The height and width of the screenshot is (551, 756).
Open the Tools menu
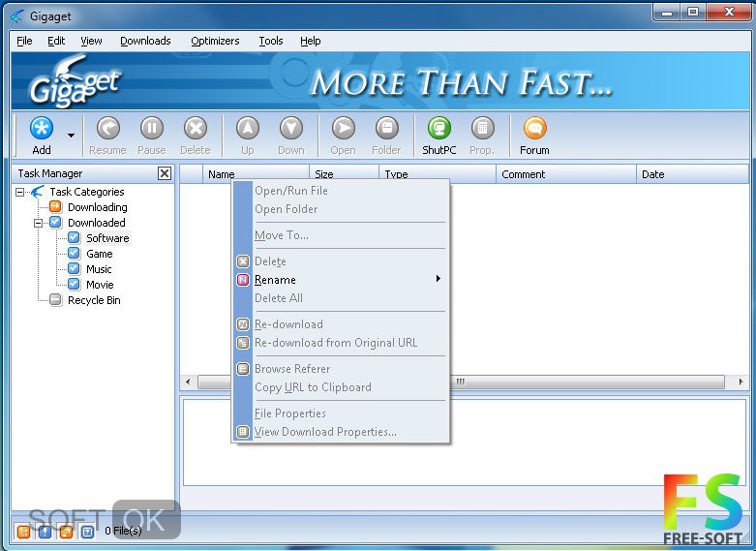270,41
